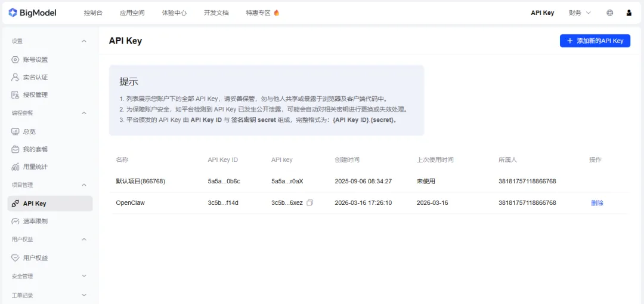Image resolution: width=644 pixels, height=304 pixels.
Task: Click the 上次使用时间 column header
Action: click(x=435, y=159)
